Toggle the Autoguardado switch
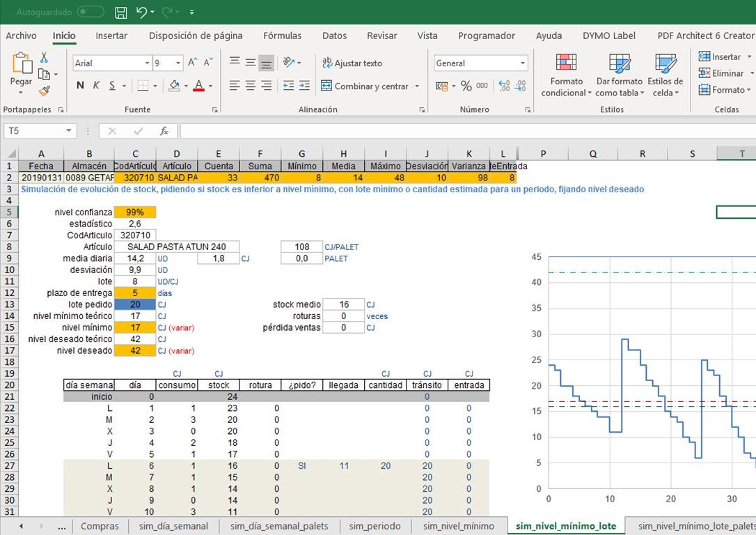Screen dimensions: 756x535 pyautogui.click(x=90, y=12)
